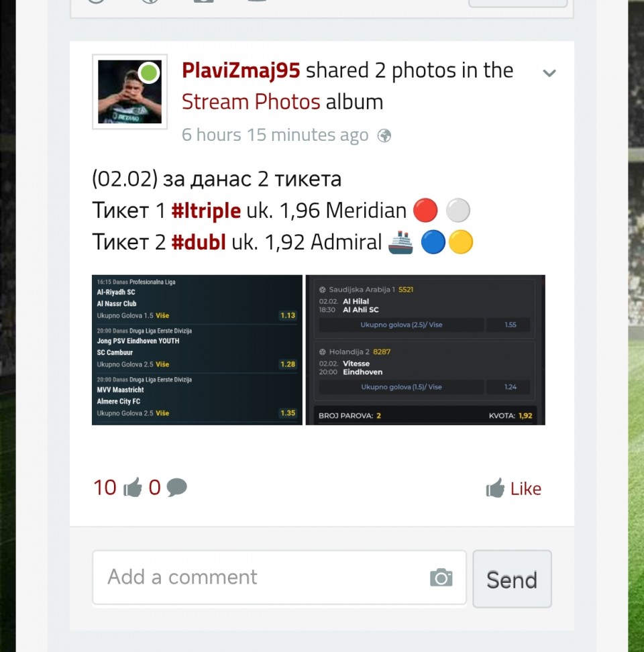Open the #ltriple hashtag
This screenshot has height=652, width=644.
coord(206,211)
